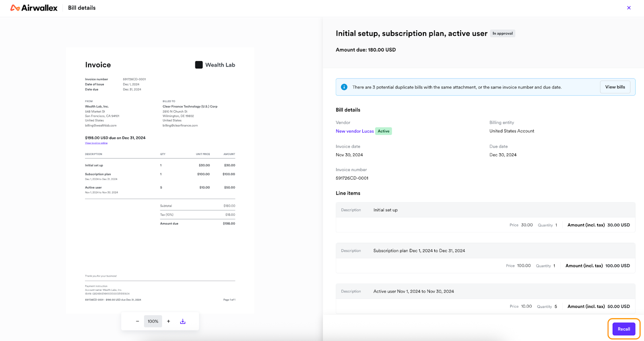Click the Airwallex logo

34,8
